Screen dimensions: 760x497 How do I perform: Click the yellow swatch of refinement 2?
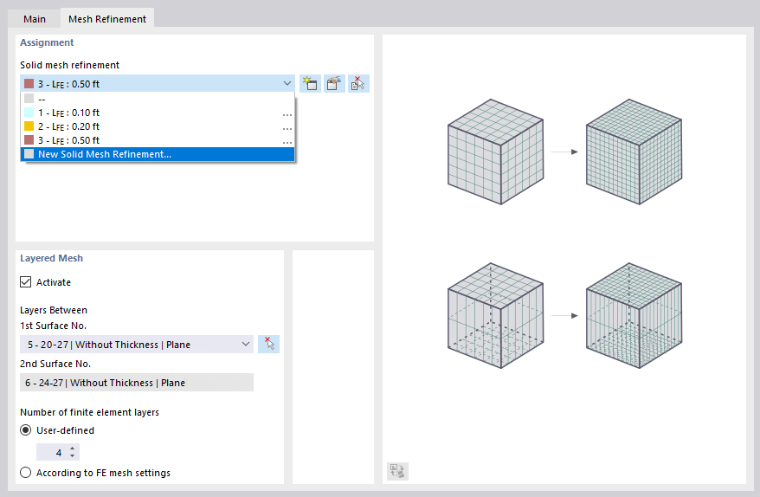(29, 127)
